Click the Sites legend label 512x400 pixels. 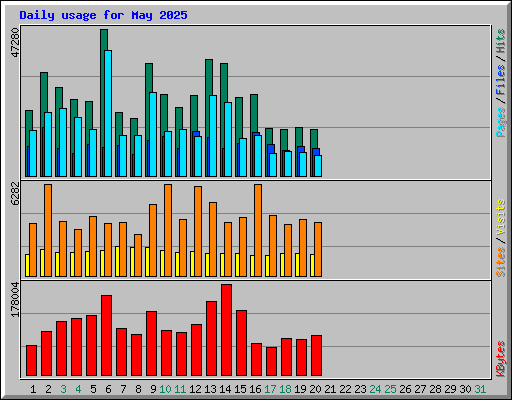[500, 262]
